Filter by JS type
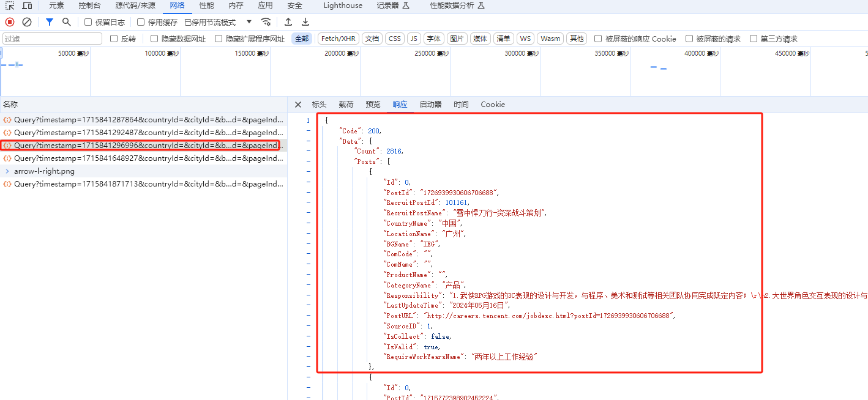This screenshot has width=868, height=400. 414,39
